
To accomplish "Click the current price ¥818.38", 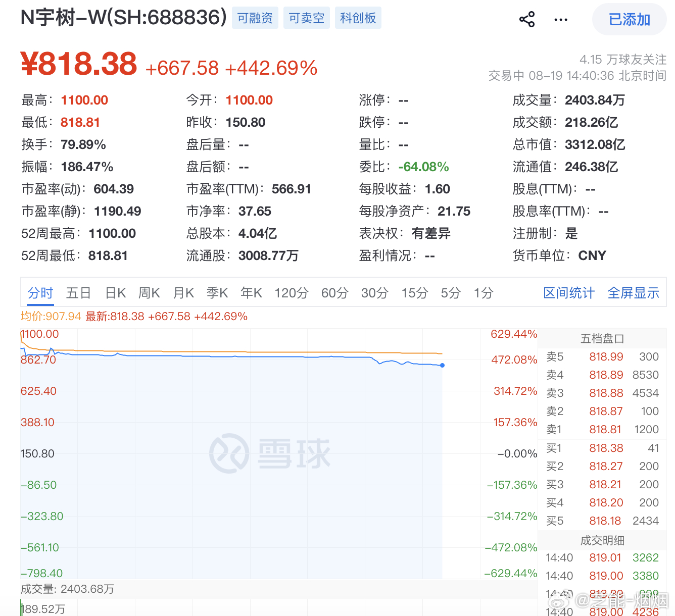I will tap(79, 64).
